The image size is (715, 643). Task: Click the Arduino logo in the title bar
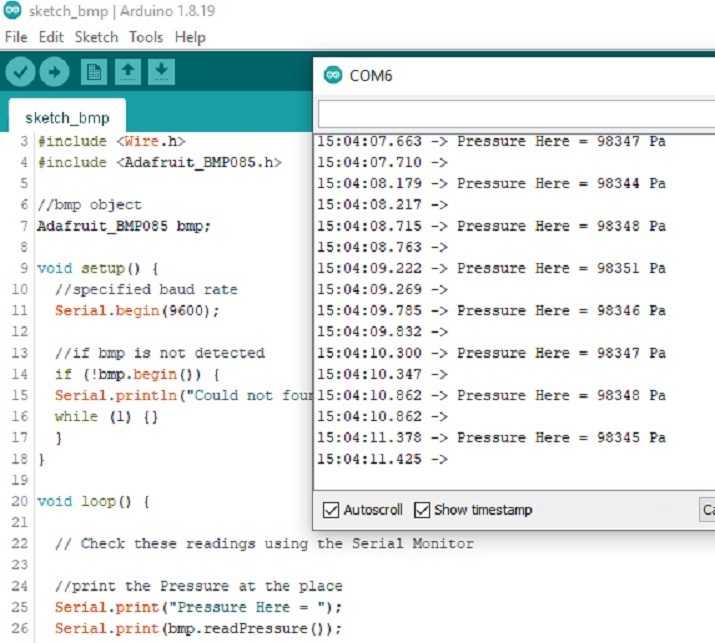[12, 10]
